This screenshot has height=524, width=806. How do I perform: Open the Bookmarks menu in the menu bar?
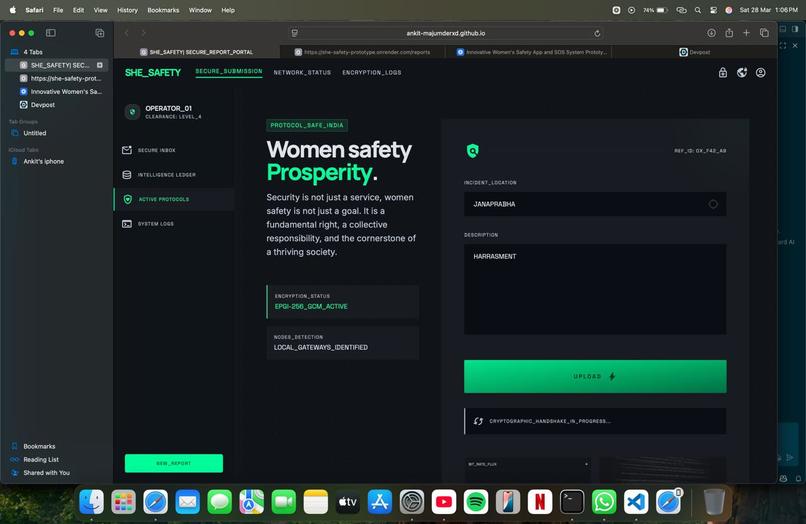point(163,10)
